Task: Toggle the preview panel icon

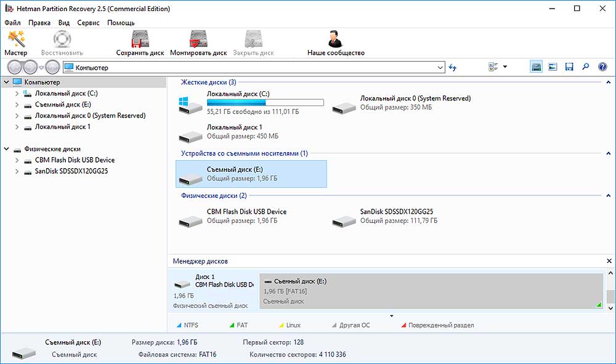Action: tap(553, 67)
